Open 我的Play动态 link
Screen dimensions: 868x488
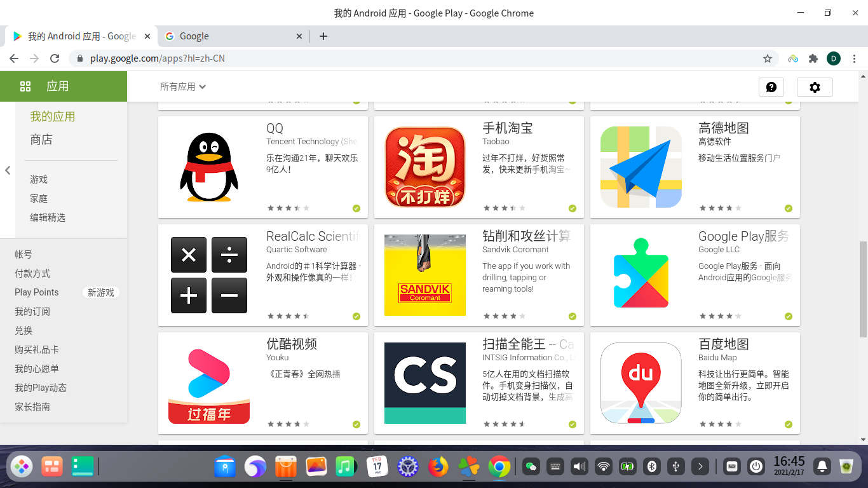point(41,388)
